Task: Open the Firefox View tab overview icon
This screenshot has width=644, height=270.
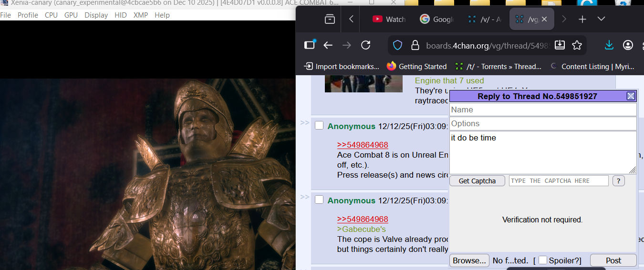Action: click(x=330, y=19)
